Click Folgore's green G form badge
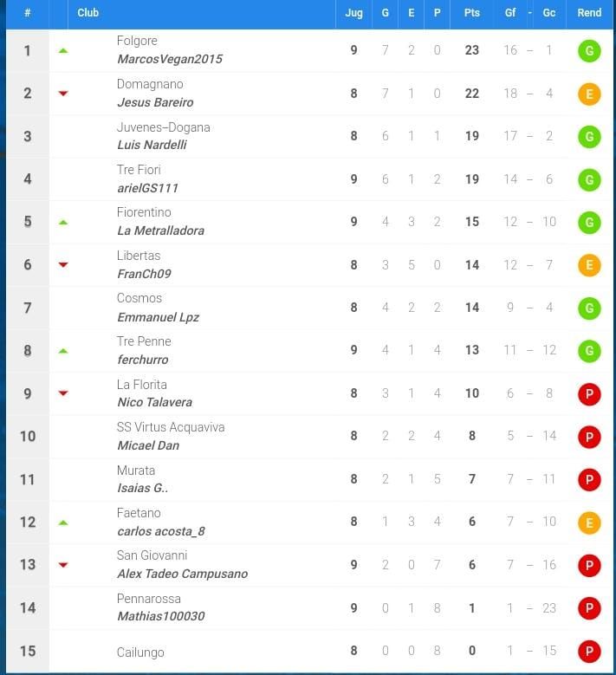 [x=588, y=51]
